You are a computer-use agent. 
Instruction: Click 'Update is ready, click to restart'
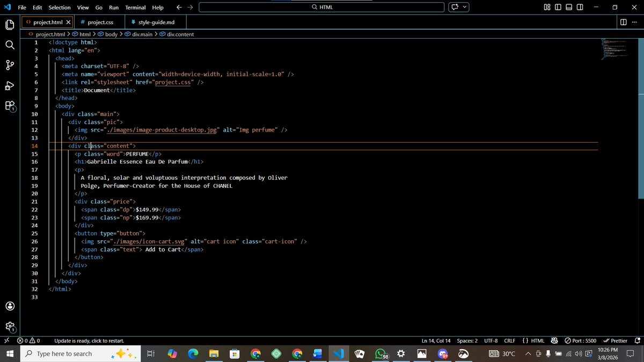click(x=90, y=340)
